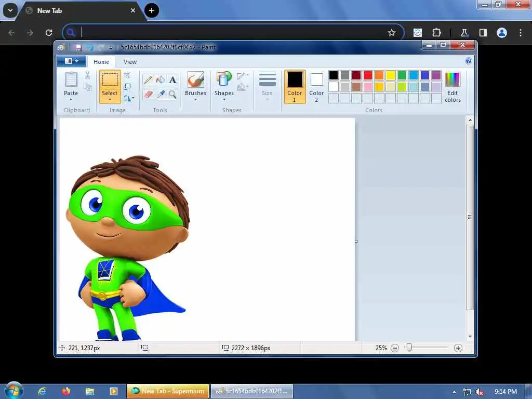Close the New Tab browser tab

(133, 10)
